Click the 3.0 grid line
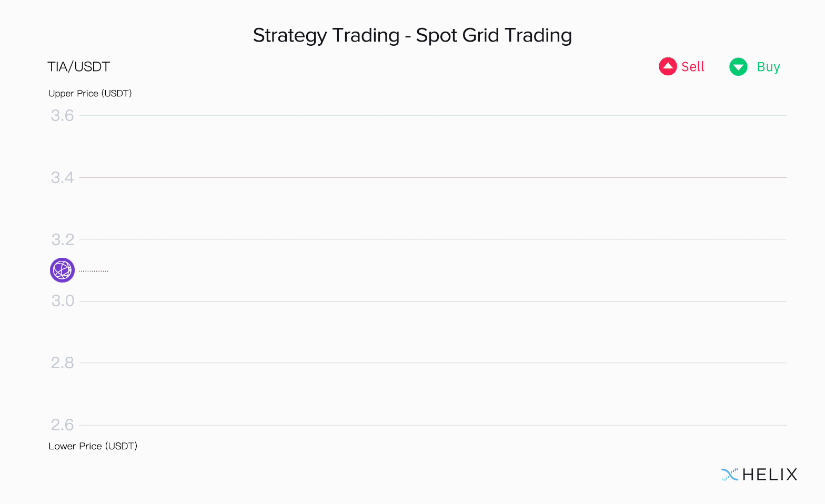825x504 pixels. tap(433, 301)
